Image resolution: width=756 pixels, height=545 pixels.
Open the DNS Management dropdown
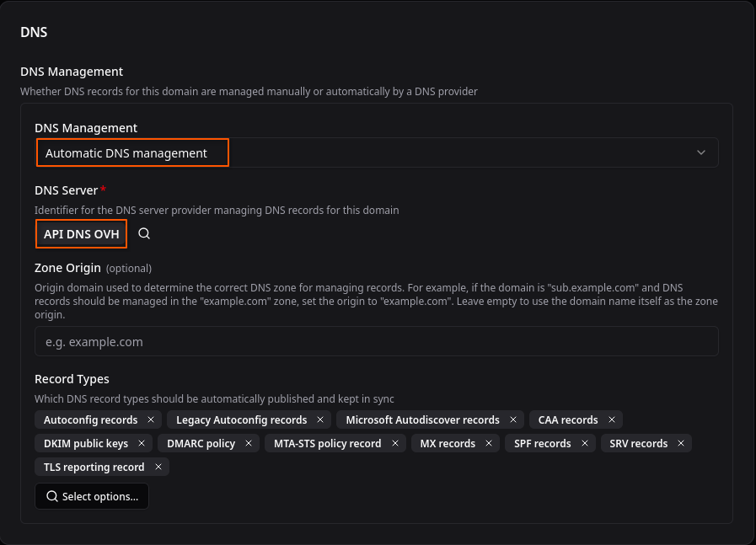pyautogui.click(x=376, y=153)
